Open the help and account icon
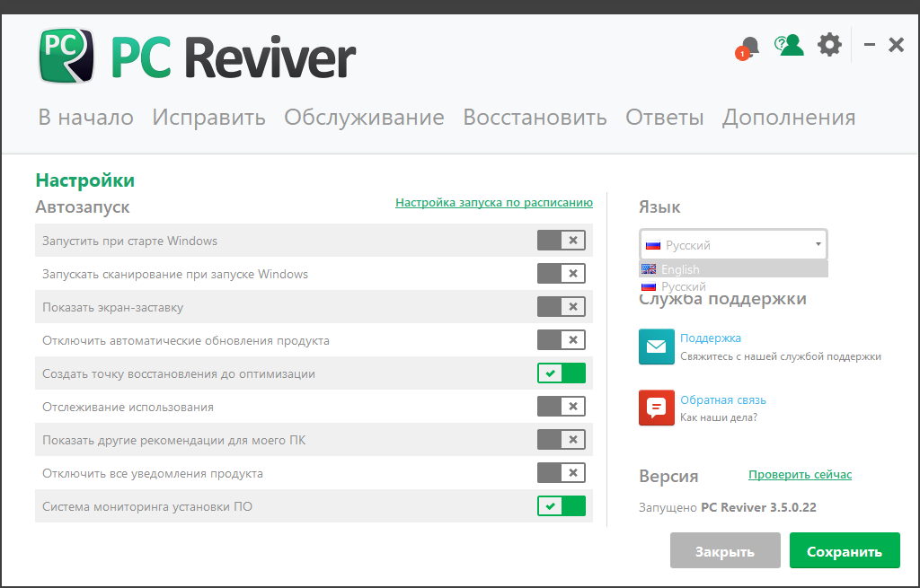The image size is (920, 588). 789,45
